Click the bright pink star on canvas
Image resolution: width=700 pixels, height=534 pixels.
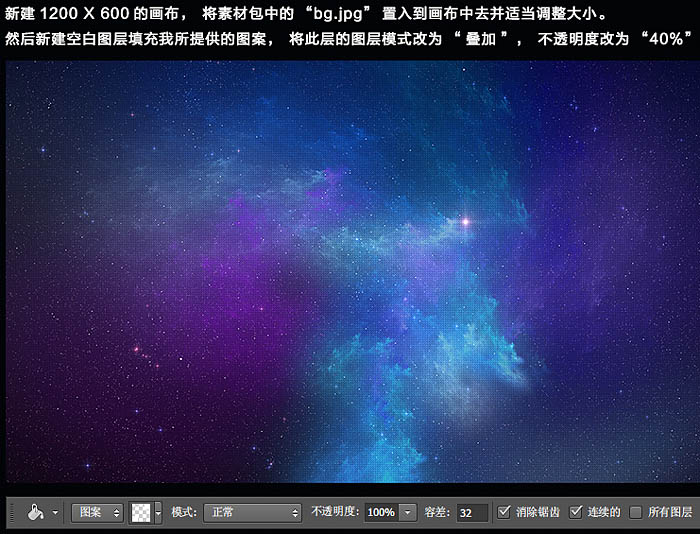click(x=466, y=221)
